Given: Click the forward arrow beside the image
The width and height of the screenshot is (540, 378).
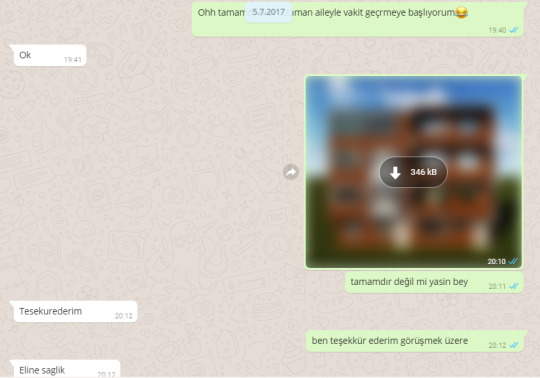Looking at the screenshot, I should click(x=291, y=172).
